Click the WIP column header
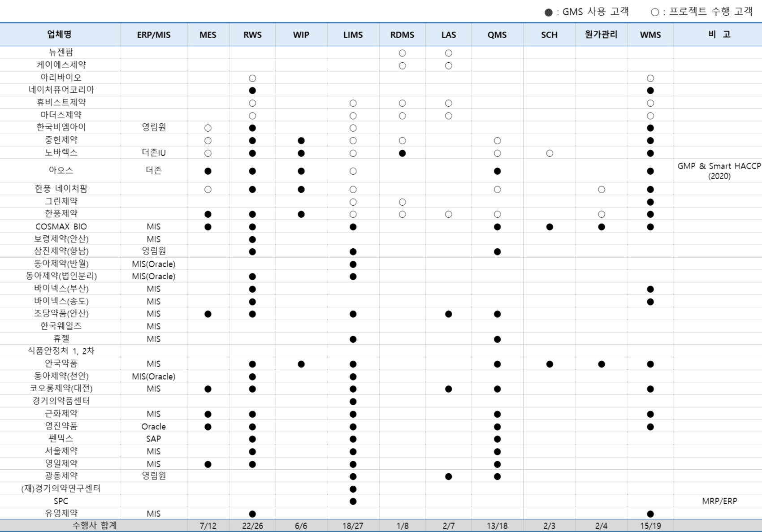The height and width of the screenshot is (532, 762). 301,35
